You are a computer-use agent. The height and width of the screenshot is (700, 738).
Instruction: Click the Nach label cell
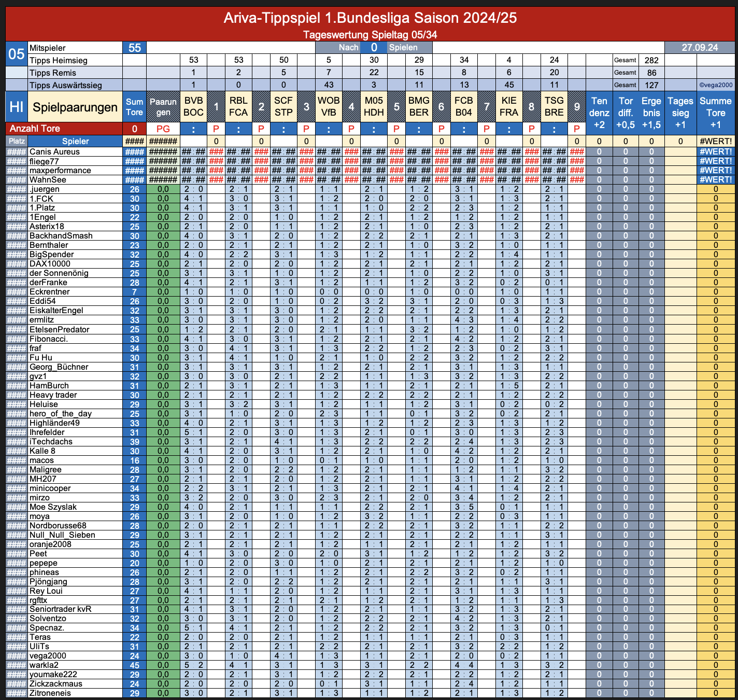(338, 48)
